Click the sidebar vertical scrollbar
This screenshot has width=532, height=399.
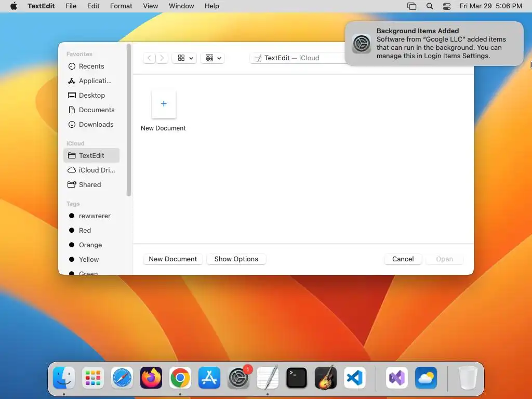[129, 120]
